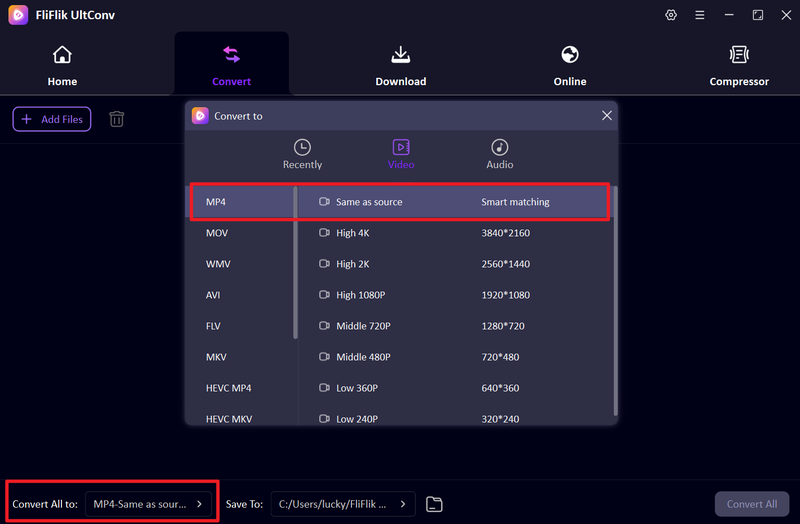Click the 1920*1080 resolution value
This screenshot has height=524, width=800.
[x=506, y=295]
